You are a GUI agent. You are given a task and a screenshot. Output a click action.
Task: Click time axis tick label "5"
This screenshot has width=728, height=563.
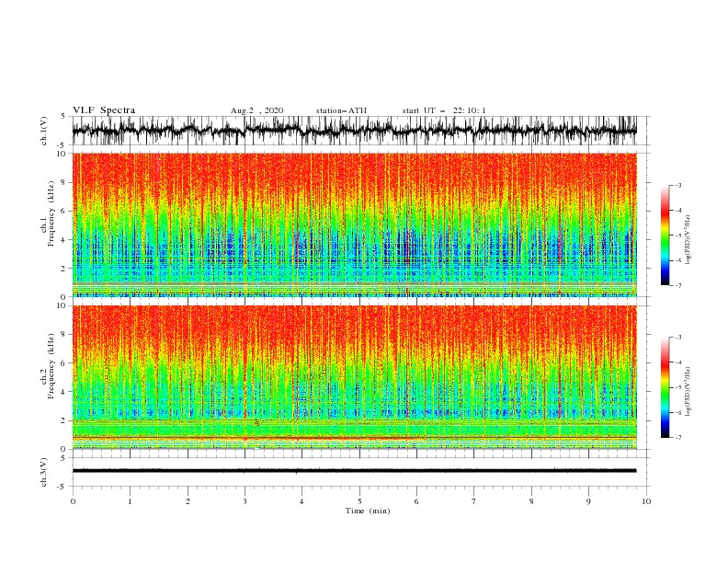tap(359, 501)
